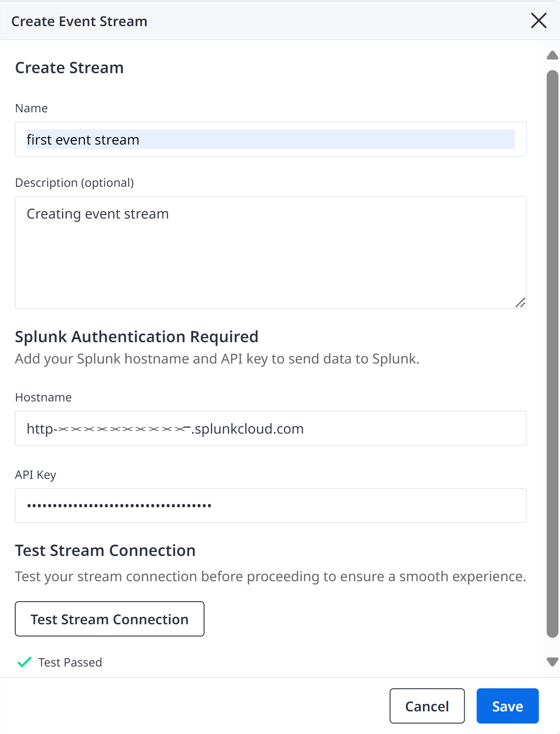Viewport: 560px width, 734px height.
Task: Click the Create Stream heading
Action: tap(70, 67)
